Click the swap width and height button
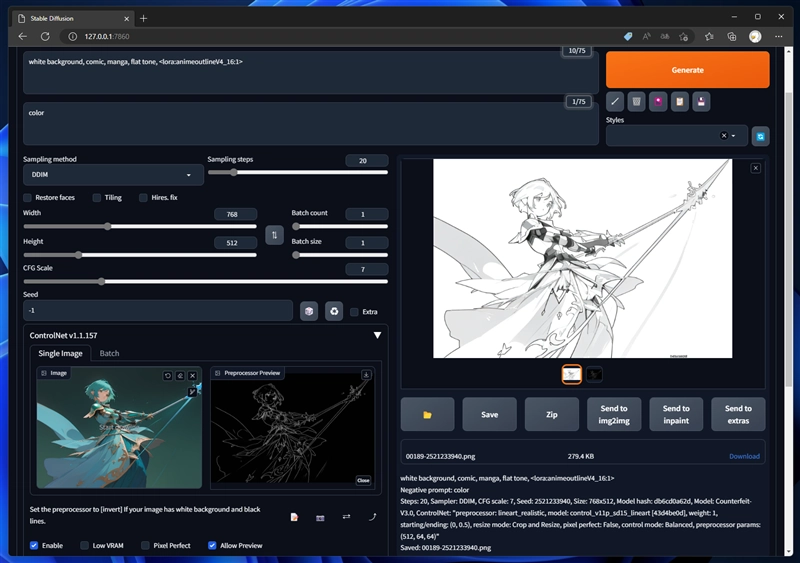Screen dimensions: 800x563 (275, 234)
